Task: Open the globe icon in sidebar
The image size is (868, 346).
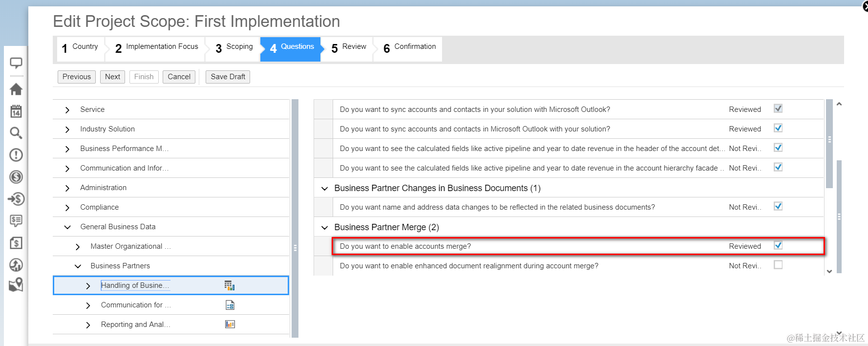Action: point(16,265)
